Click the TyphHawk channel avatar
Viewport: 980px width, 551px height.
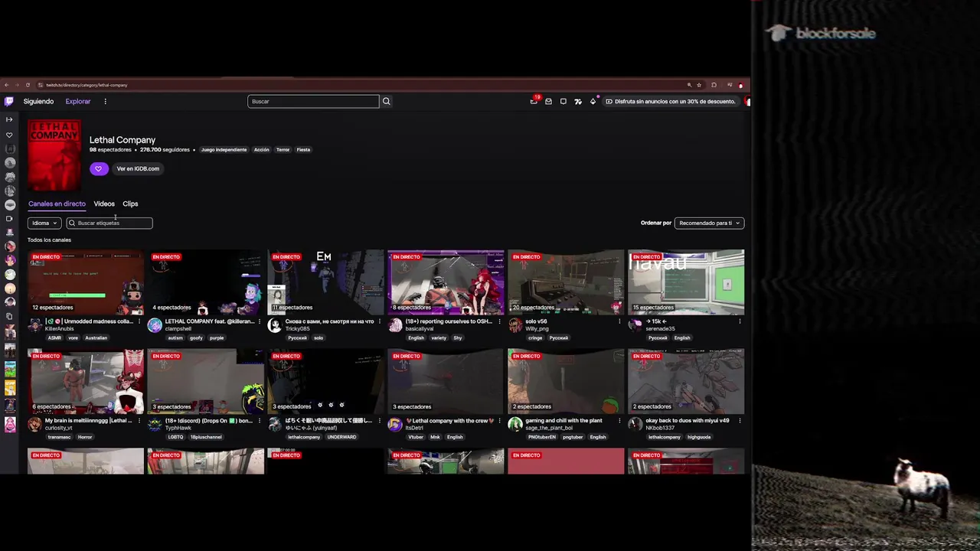click(x=155, y=424)
